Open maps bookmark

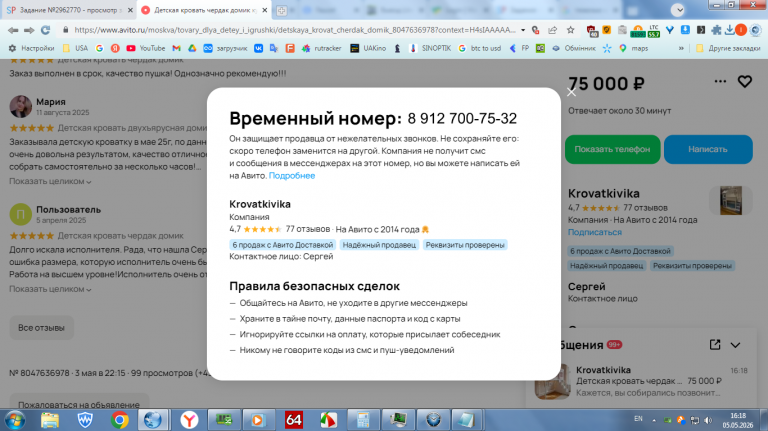coord(634,48)
